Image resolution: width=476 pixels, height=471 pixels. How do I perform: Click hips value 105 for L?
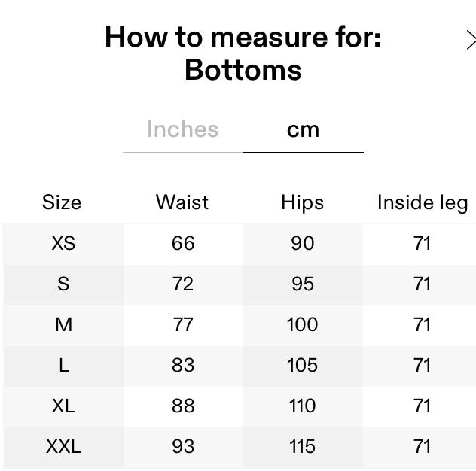click(x=302, y=365)
